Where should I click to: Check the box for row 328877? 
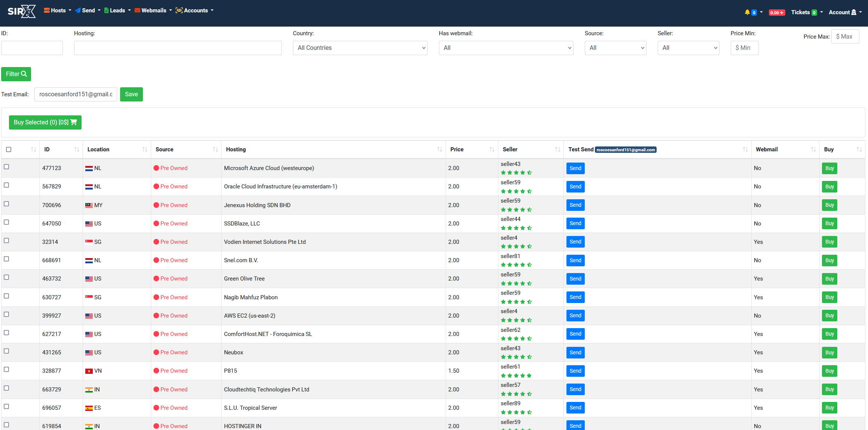[x=6, y=369]
